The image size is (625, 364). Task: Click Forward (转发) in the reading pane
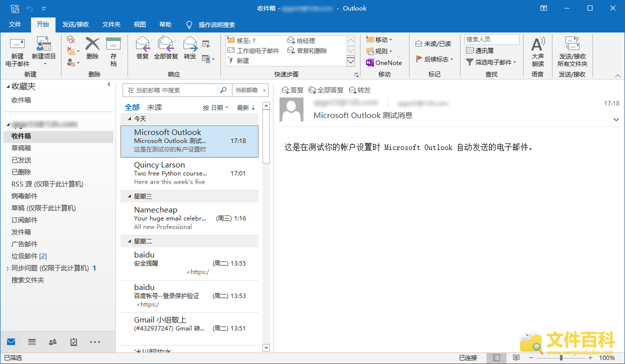tap(359, 90)
